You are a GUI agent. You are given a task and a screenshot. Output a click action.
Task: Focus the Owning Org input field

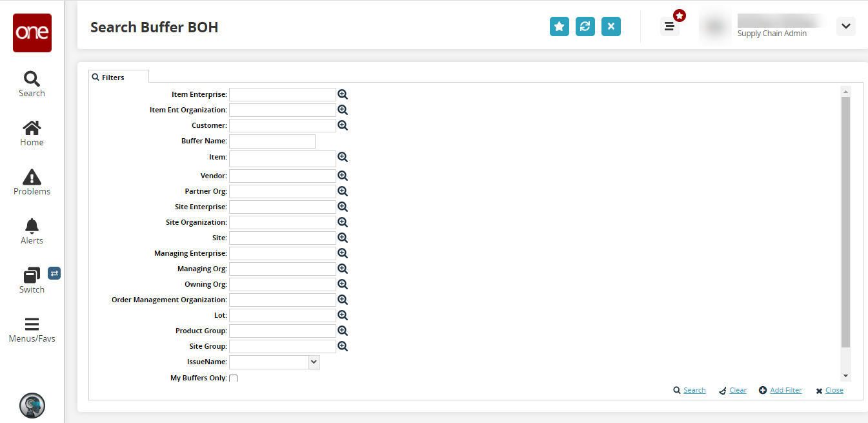(x=283, y=284)
